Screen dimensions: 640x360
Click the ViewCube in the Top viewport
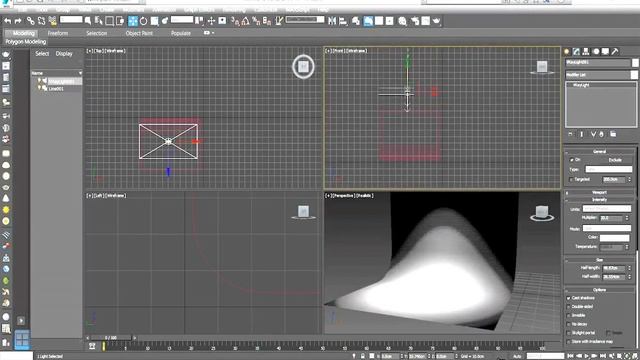point(303,67)
